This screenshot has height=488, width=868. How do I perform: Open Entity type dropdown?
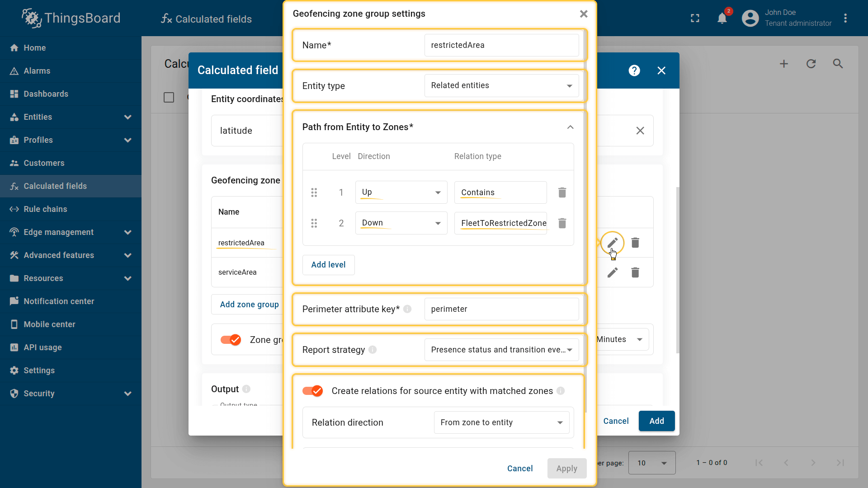501,86
